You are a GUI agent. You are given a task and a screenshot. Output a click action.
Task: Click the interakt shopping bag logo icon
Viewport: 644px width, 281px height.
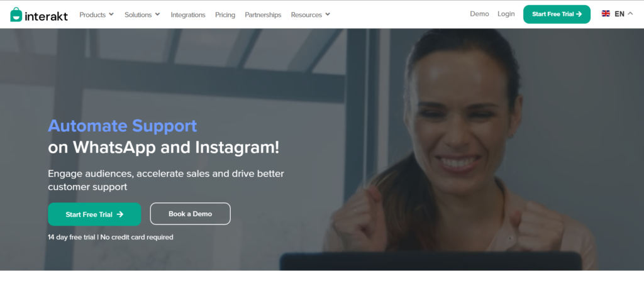coord(16,14)
